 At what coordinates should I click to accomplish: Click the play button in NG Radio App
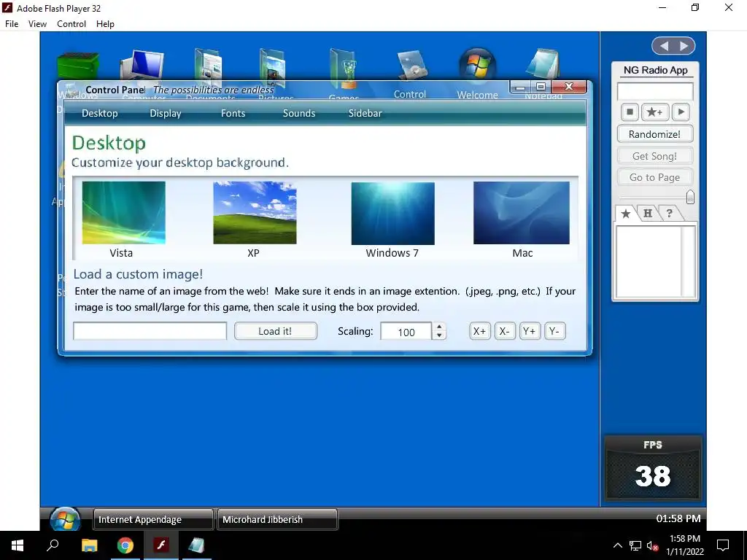coord(681,112)
